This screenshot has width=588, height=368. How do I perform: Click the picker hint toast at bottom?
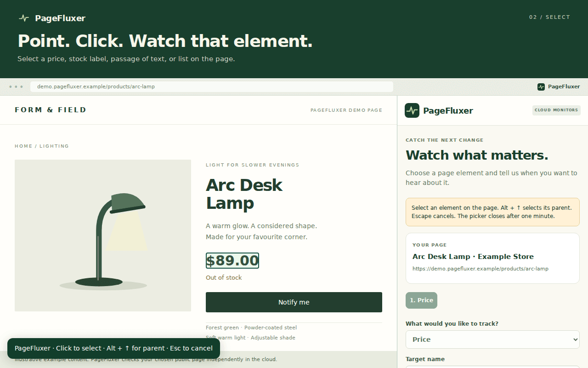[113, 348]
